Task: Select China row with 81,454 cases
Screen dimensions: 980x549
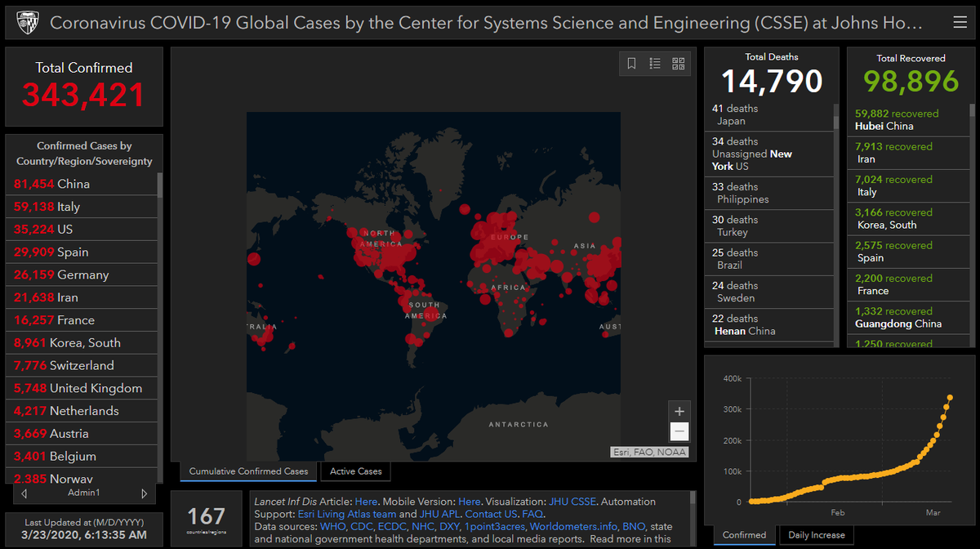Action: pos(82,184)
